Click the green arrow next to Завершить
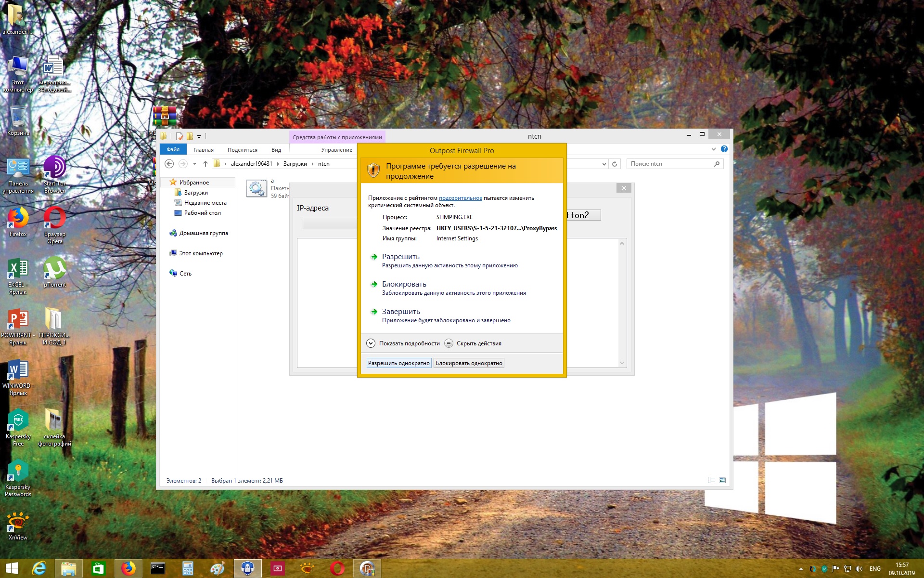Screen dimensions: 924x578 click(x=374, y=312)
